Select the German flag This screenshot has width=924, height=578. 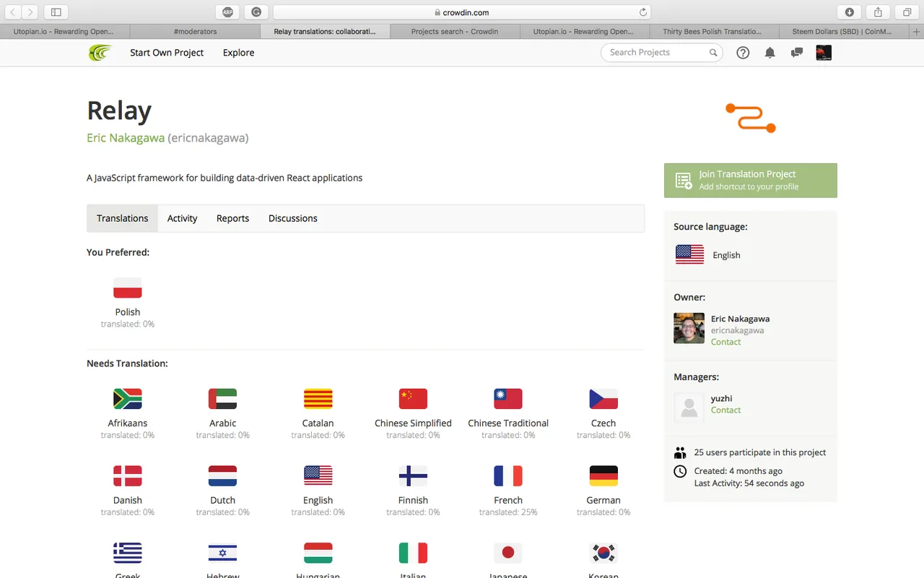click(x=603, y=476)
